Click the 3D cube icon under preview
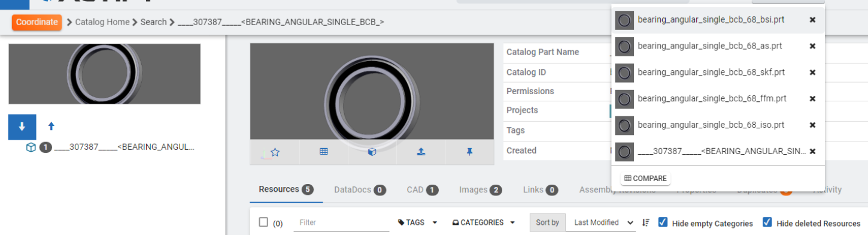Screen dimensions: 868x235 point(372,152)
